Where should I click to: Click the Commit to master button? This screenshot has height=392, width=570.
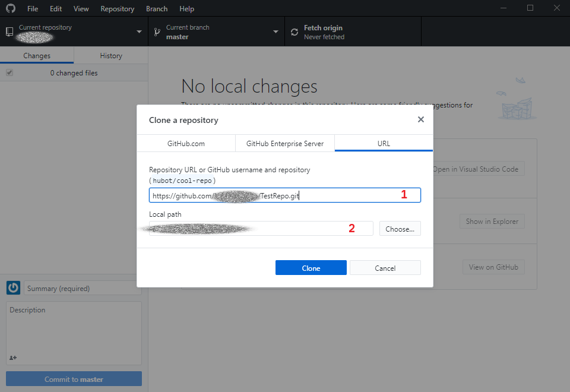(74, 379)
